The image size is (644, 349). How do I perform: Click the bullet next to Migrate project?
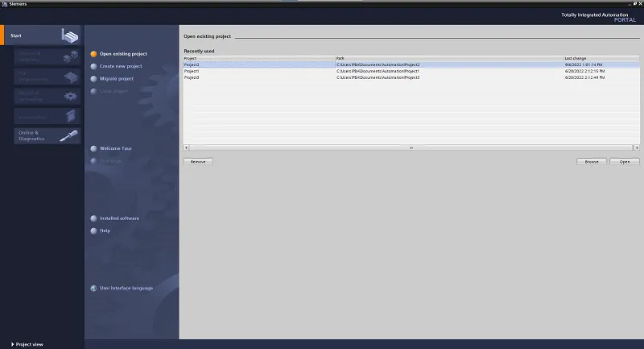coord(93,78)
